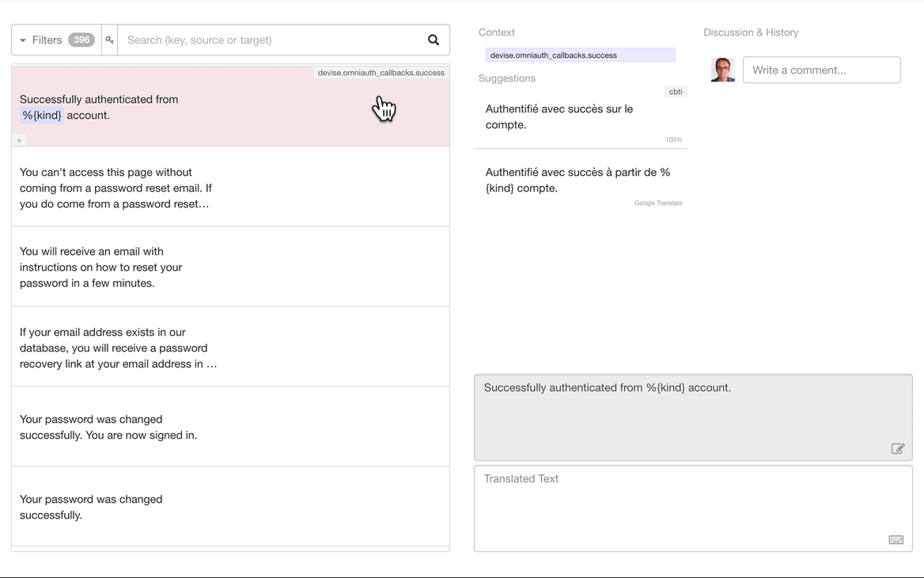Apply the Google Translate suggestion

tap(577, 180)
